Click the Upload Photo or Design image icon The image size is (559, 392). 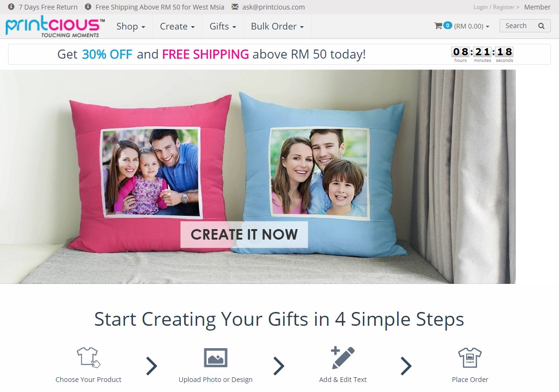pyautogui.click(x=215, y=357)
